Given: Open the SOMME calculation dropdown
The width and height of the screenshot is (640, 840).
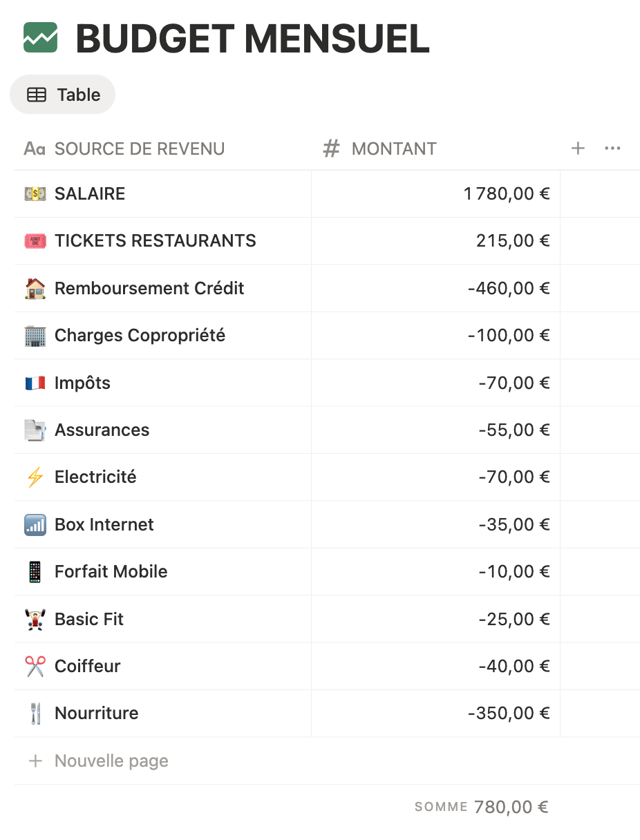Looking at the screenshot, I should coord(482,807).
